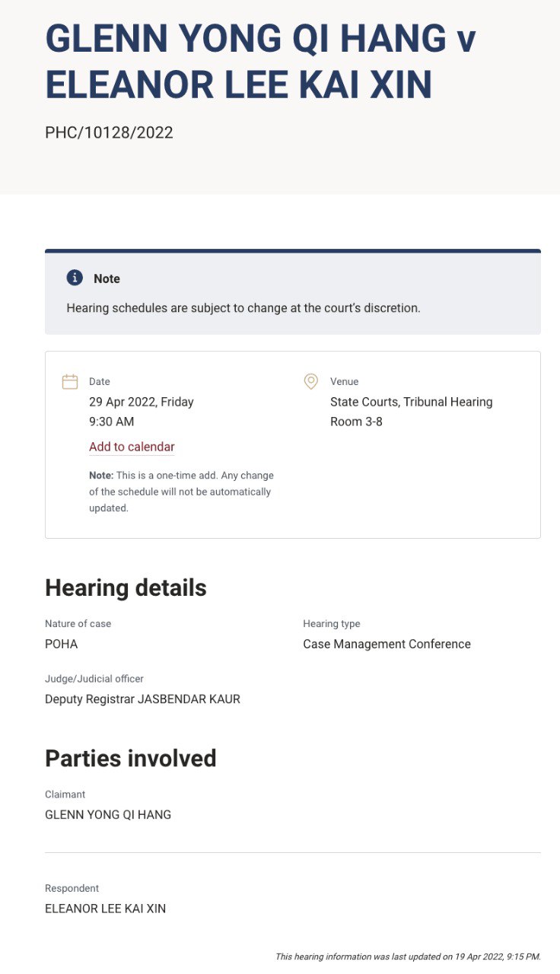Click the Hearing details heading
Viewport: 560px width, 974px height.
(x=126, y=588)
